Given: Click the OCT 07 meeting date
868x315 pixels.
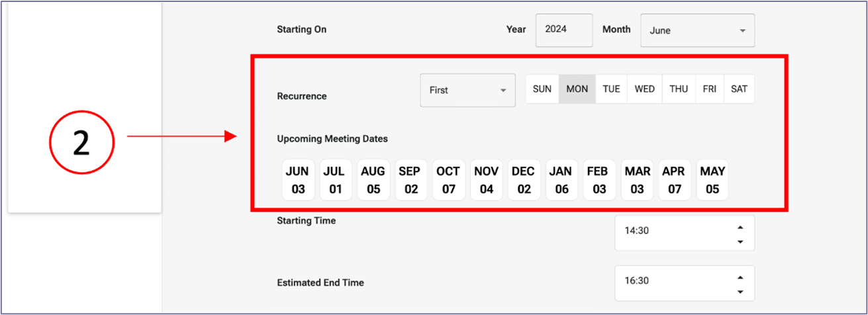Looking at the screenshot, I should pos(449,180).
